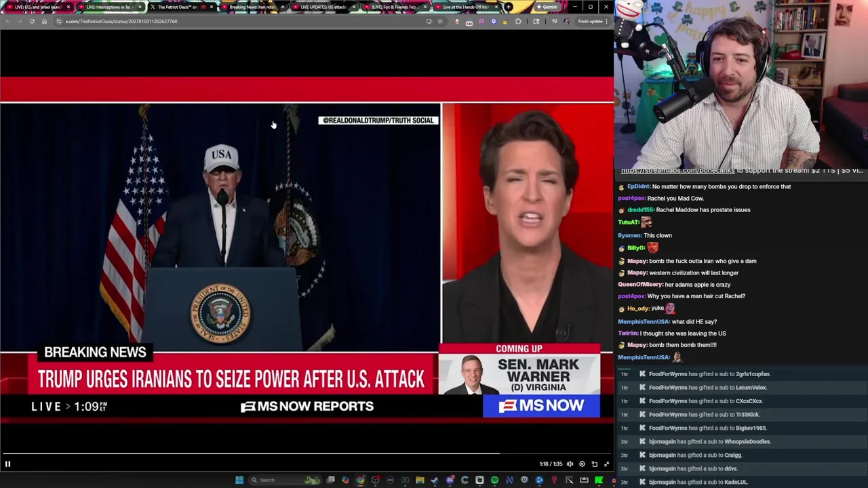Click bjornagain gifted sub to KadoLUL
Image resolution: width=868 pixels, height=488 pixels.
pos(698,483)
